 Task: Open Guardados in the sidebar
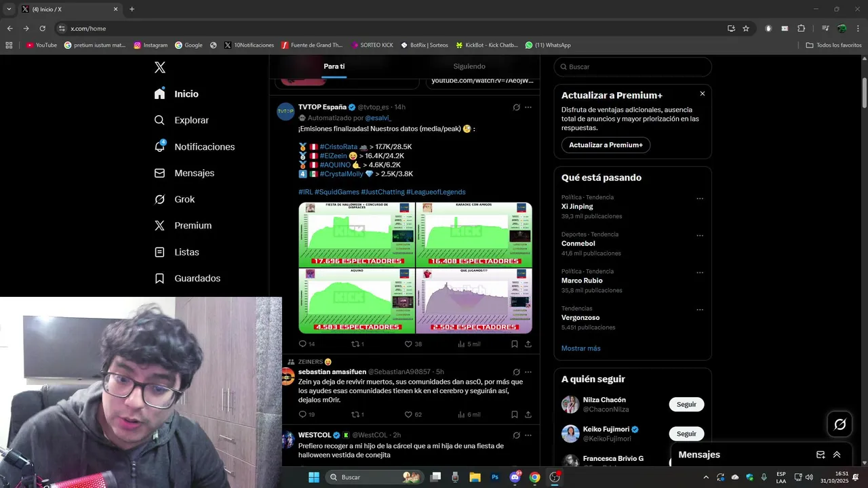187,279
